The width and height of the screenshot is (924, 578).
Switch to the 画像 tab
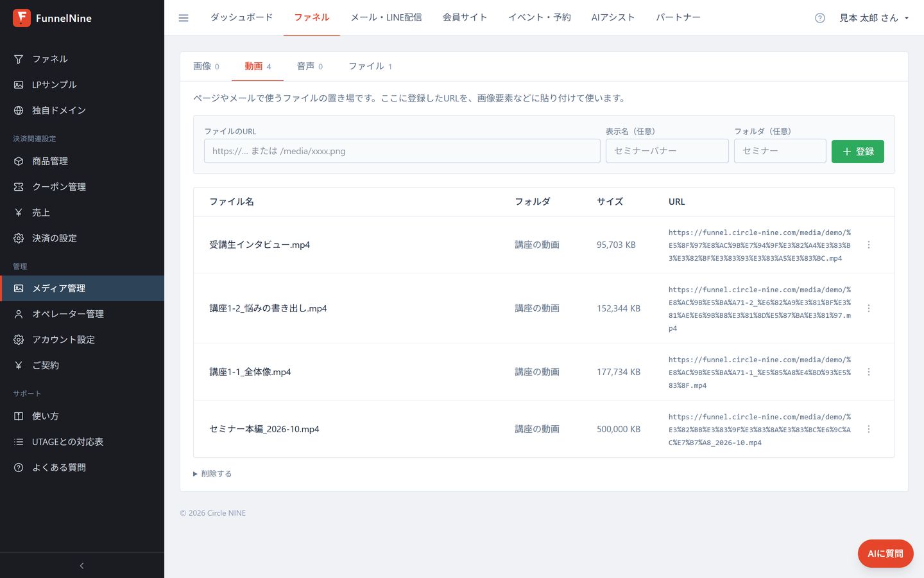coord(206,66)
